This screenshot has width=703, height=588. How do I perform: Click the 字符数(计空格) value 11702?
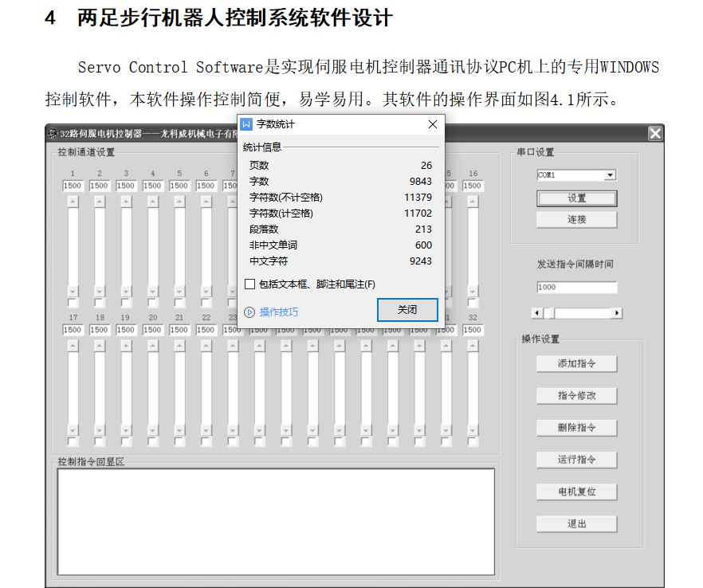(x=418, y=214)
